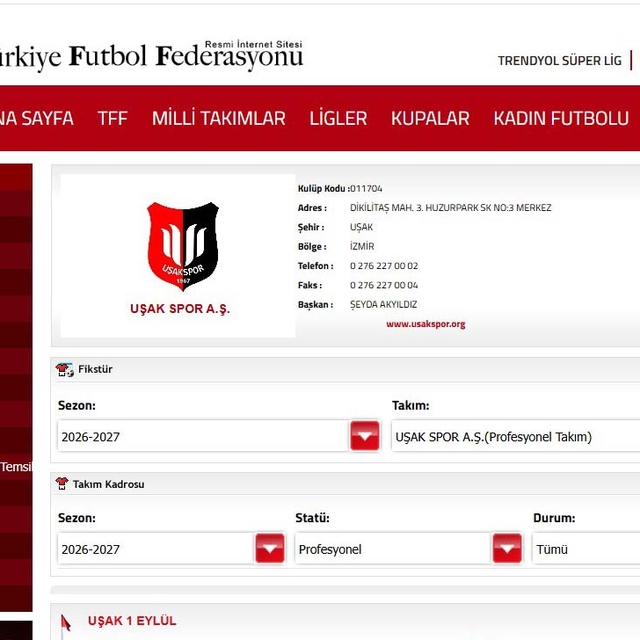Click the Takım Kadrosu jersey icon
The width and height of the screenshot is (640, 640).
coord(62,484)
